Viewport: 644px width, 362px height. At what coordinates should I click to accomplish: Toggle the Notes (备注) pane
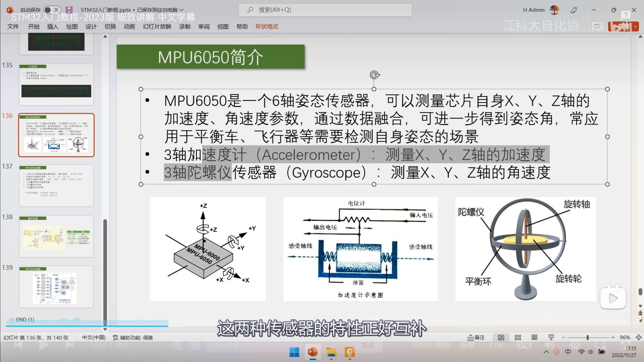coord(476,337)
